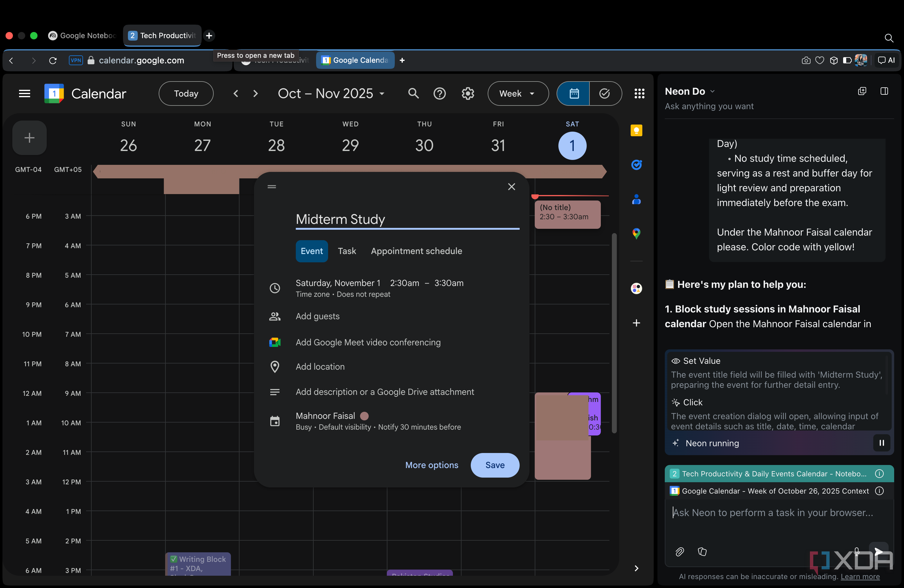This screenshot has width=904, height=588.
Task: Go to the previous week
Action: tap(236, 93)
